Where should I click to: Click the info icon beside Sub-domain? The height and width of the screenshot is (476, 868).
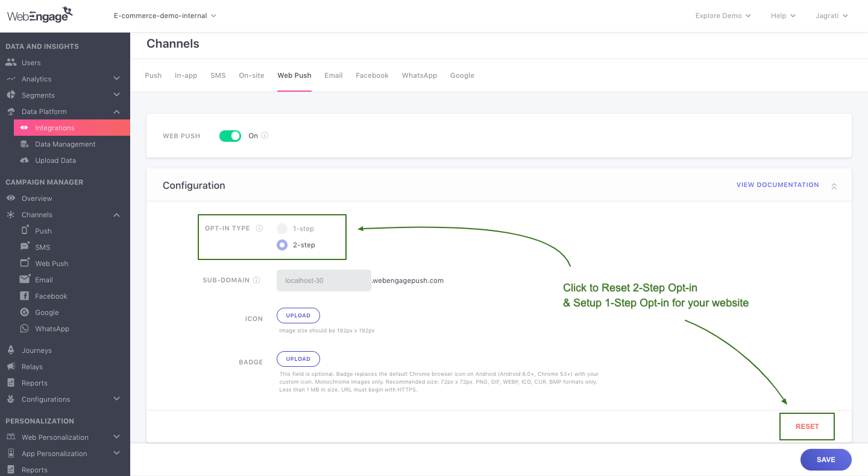coord(256,280)
